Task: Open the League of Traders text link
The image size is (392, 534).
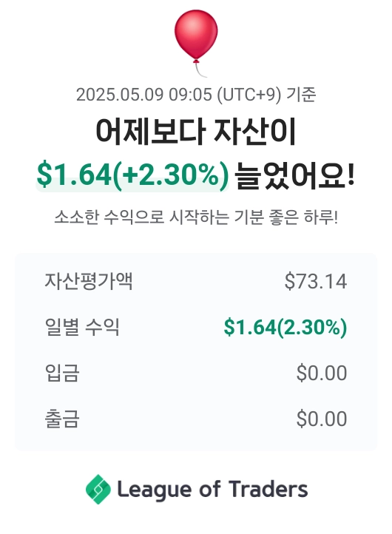Action: (x=212, y=490)
